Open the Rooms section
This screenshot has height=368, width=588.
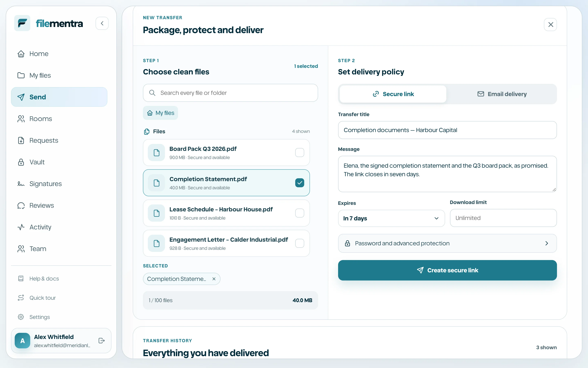point(59,119)
